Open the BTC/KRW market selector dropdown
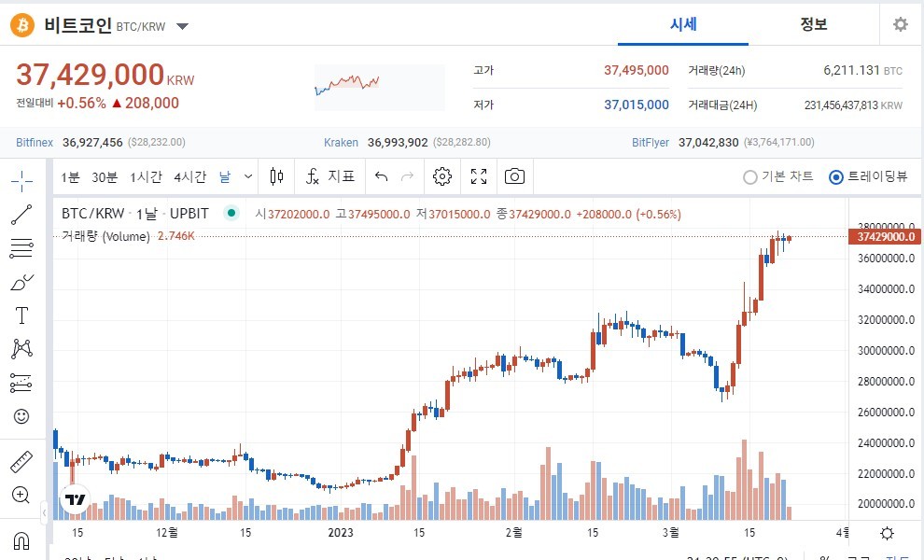924x560 pixels. [182, 26]
